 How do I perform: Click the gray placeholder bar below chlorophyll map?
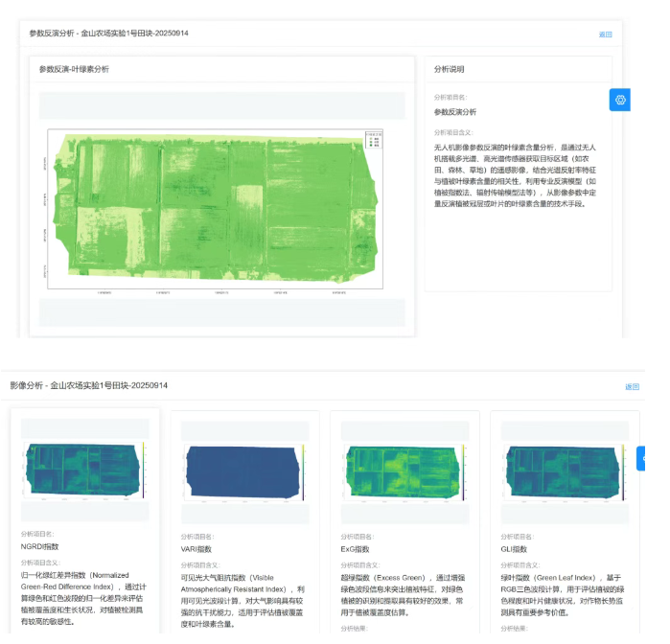pyautogui.click(x=221, y=312)
